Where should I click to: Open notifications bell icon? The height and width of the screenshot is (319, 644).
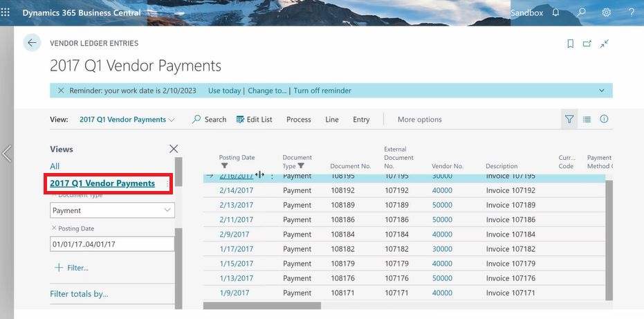(x=555, y=12)
